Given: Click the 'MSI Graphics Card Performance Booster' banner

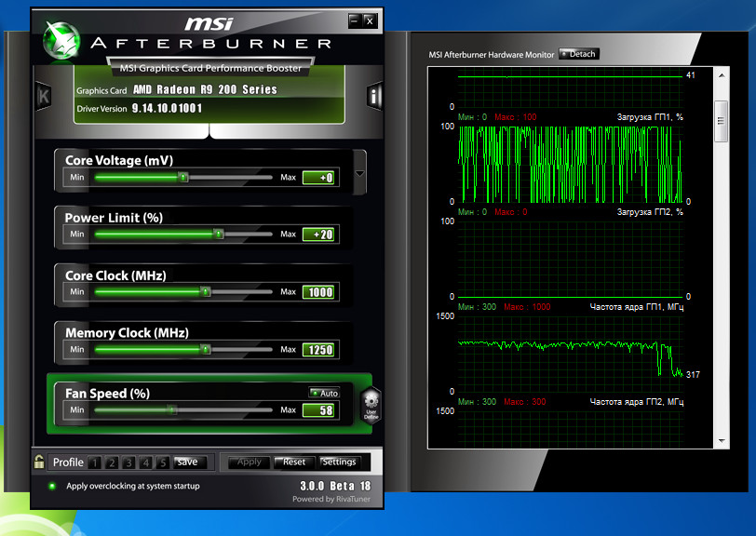Looking at the screenshot, I should [x=210, y=69].
